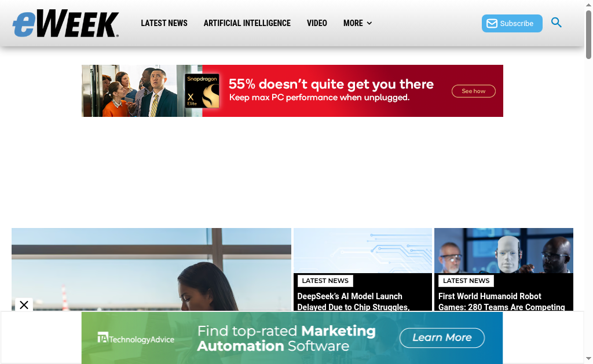Screen dimensions: 593x364
Task: Click the humanoid robot thumbnail image
Action: tap(503, 251)
